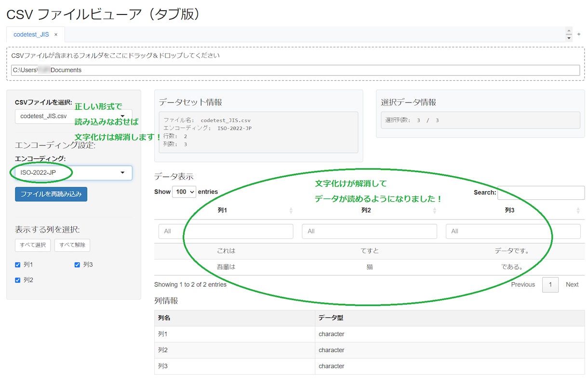The image size is (588, 378).
Task: Click the cell containing これは
Action: point(226,251)
